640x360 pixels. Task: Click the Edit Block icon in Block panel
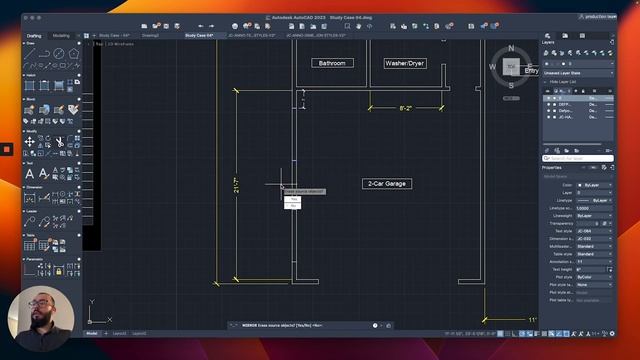pyautogui.click(x=59, y=110)
